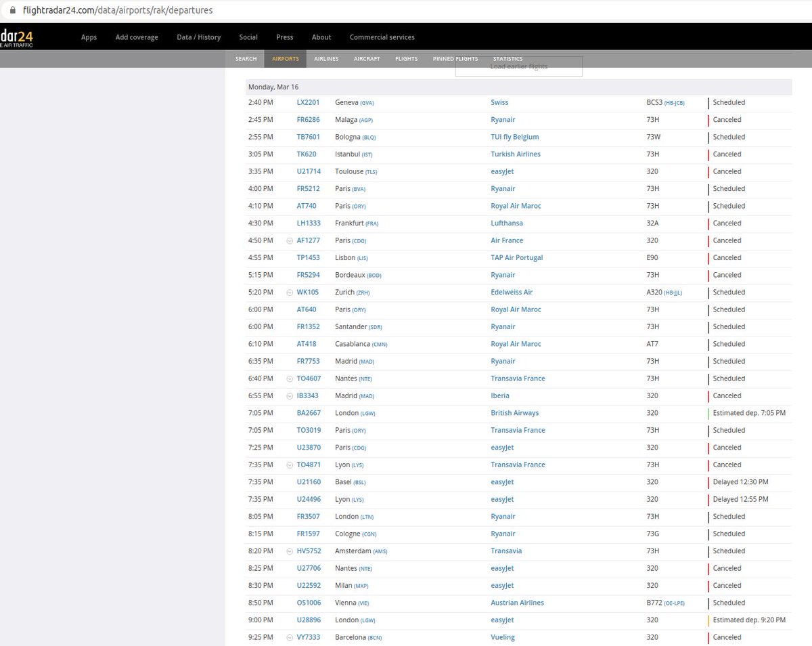Click the Load earlier flights button
812x646 pixels.
519,66
